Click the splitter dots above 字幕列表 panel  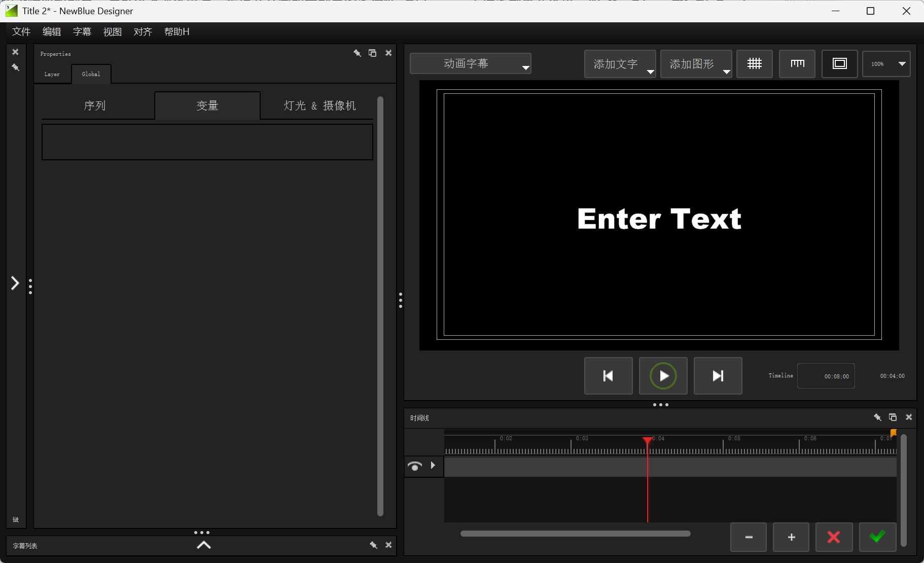[202, 533]
